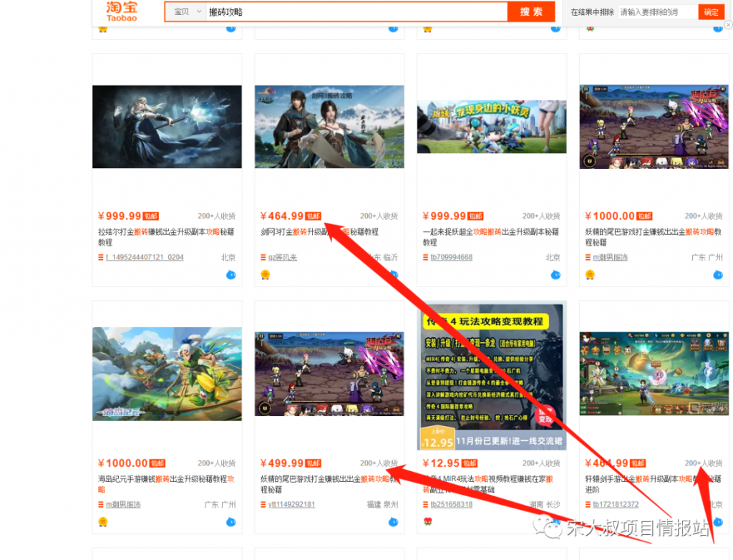Click the ¥999.99 price of 拉结尔 listing
Screen dimensions: 733x560
(x=120, y=216)
